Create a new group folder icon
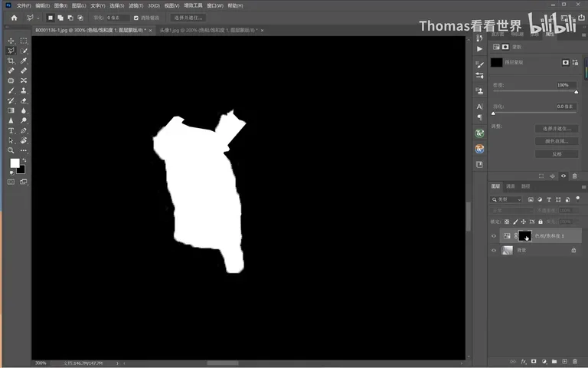This screenshot has width=588, height=368. click(x=554, y=362)
